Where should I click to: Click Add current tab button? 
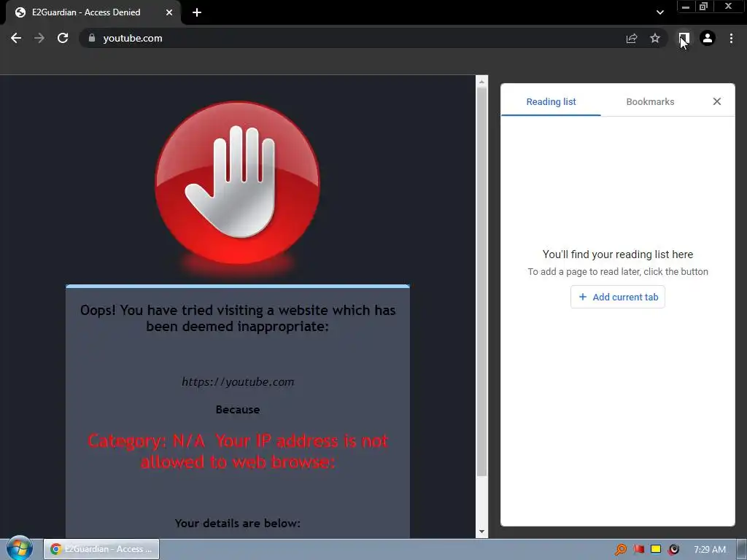coord(618,297)
